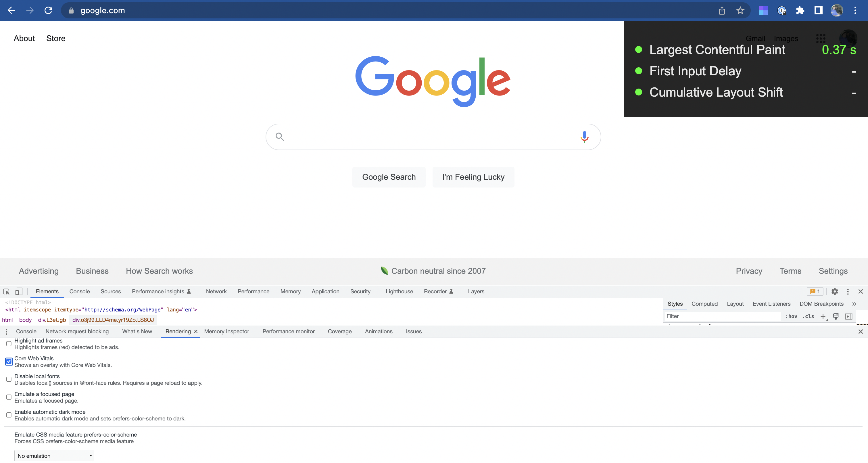868x463 pixels.
Task: Click the Styles Filter input field
Action: coord(721,316)
